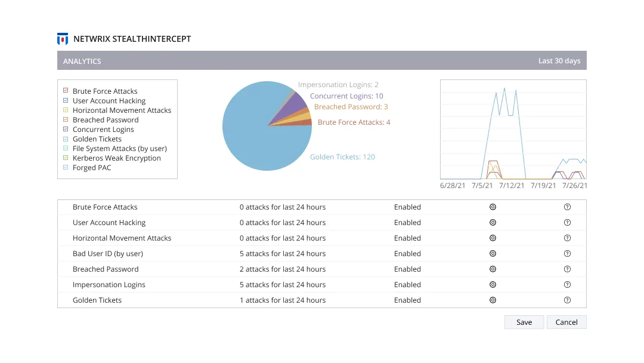The image size is (644, 363).
Task: Click help icon for Golden Tickets row
Action: click(x=567, y=300)
